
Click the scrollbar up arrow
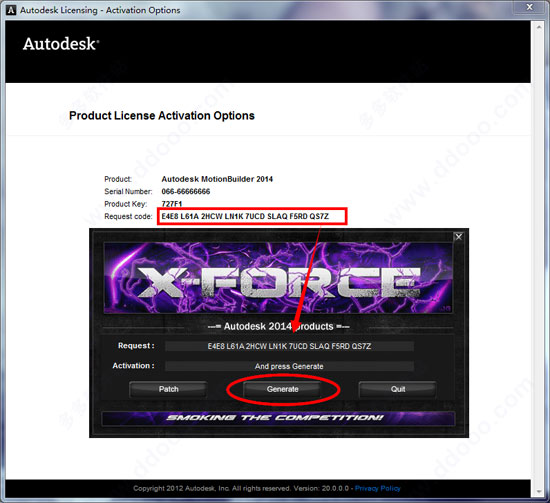(539, 27)
